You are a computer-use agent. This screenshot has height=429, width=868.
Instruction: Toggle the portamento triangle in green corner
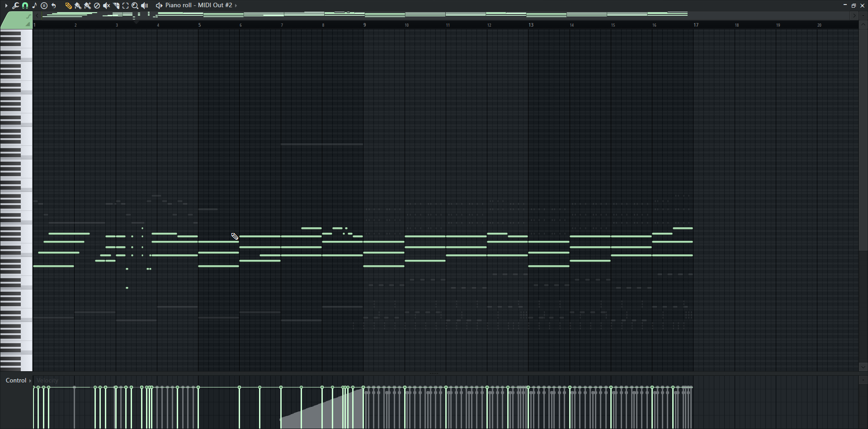click(x=28, y=24)
